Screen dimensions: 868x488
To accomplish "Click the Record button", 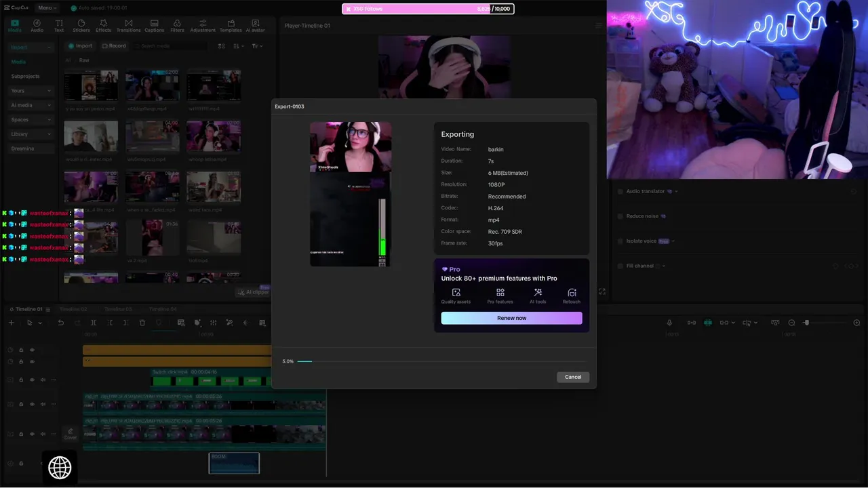I will tap(113, 46).
